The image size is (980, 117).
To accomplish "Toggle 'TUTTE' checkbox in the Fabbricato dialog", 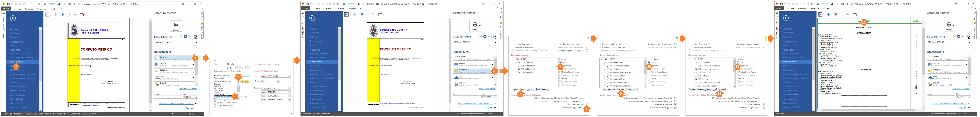I will (x=518, y=59).
